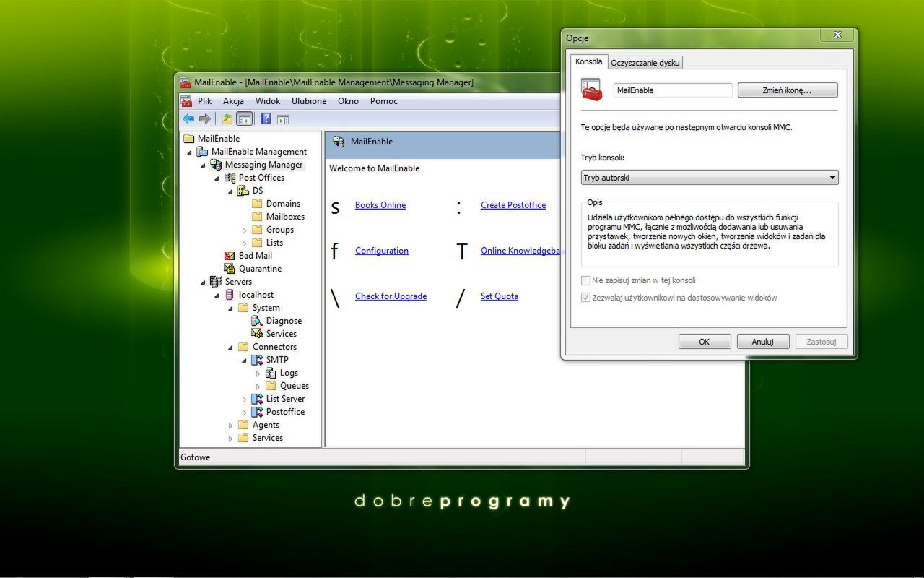
Task: Collapse the MailEnable Management node
Action: (190, 152)
